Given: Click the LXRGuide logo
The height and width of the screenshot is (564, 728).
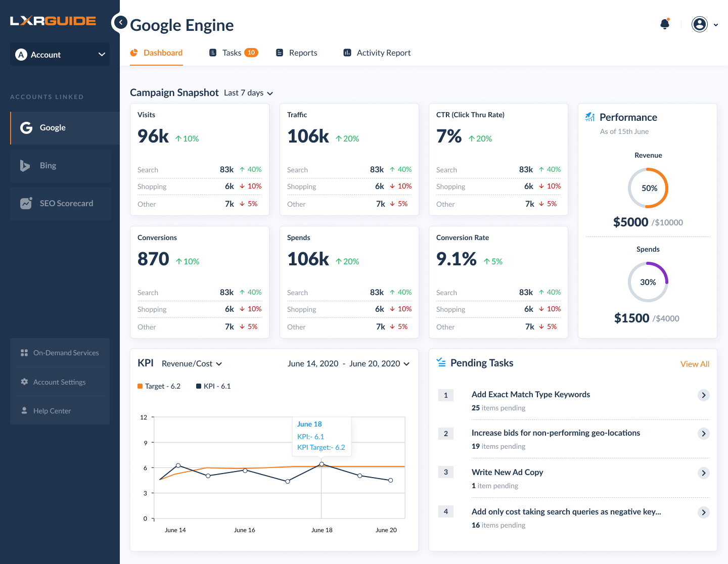Looking at the screenshot, I should point(53,21).
